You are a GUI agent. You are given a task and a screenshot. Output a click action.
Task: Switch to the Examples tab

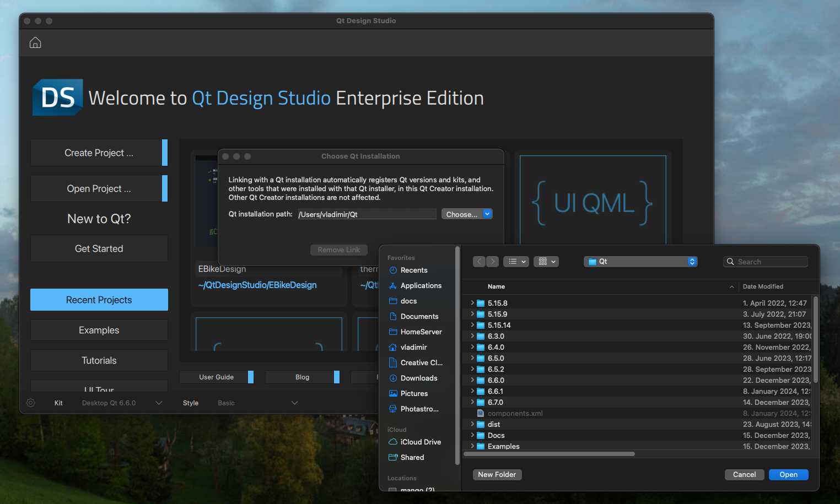click(99, 330)
